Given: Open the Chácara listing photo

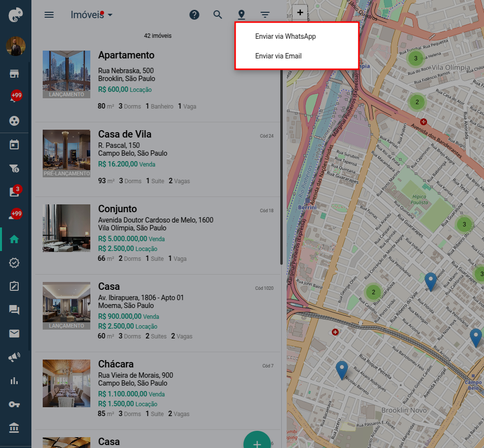Looking at the screenshot, I should [x=66, y=384].
